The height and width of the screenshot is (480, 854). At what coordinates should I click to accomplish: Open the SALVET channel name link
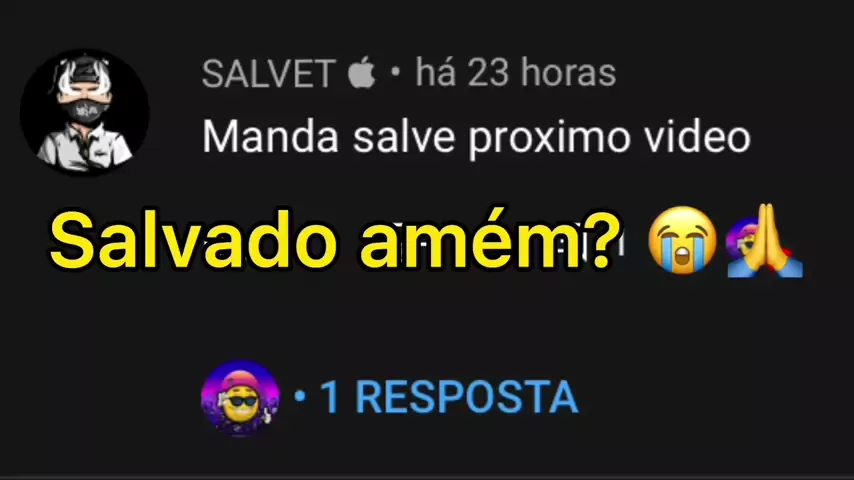coord(269,74)
